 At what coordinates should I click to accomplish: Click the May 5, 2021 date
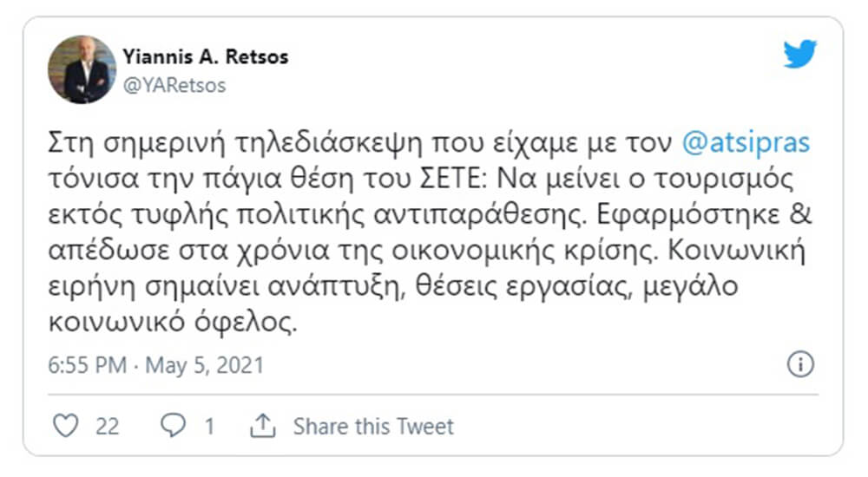(205, 366)
